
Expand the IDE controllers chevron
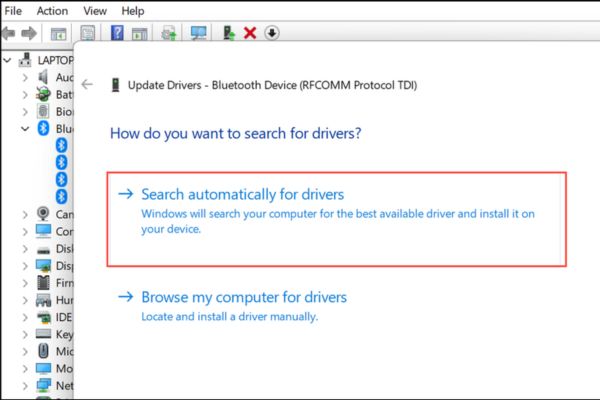click(25, 317)
